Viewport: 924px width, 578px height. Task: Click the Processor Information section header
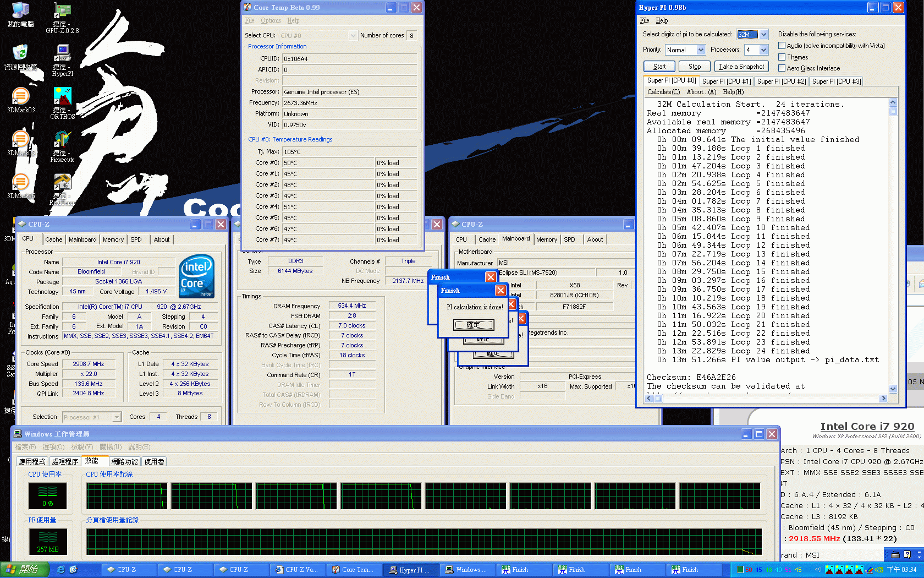[x=277, y=46]
